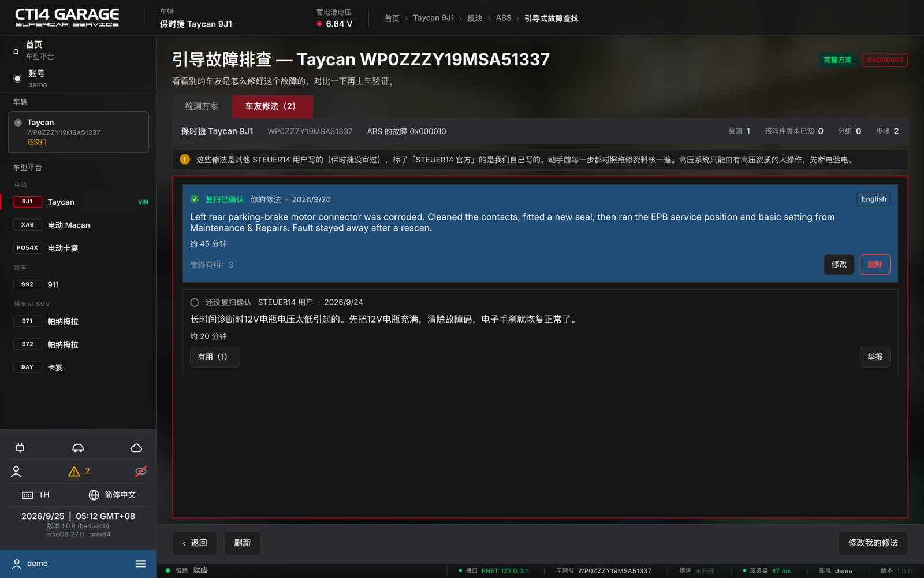Select 9J1 Taycan platform row
This screenshot has width=924, height=578.
pos(78,202)
